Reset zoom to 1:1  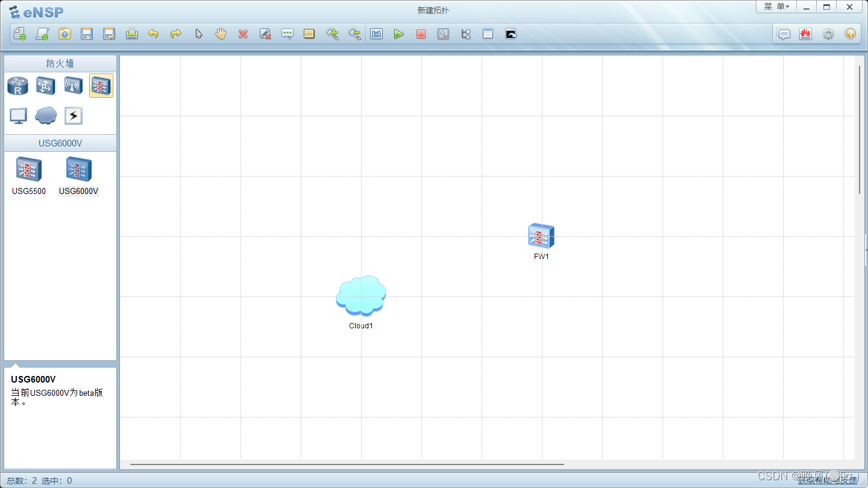coord(377,34)
